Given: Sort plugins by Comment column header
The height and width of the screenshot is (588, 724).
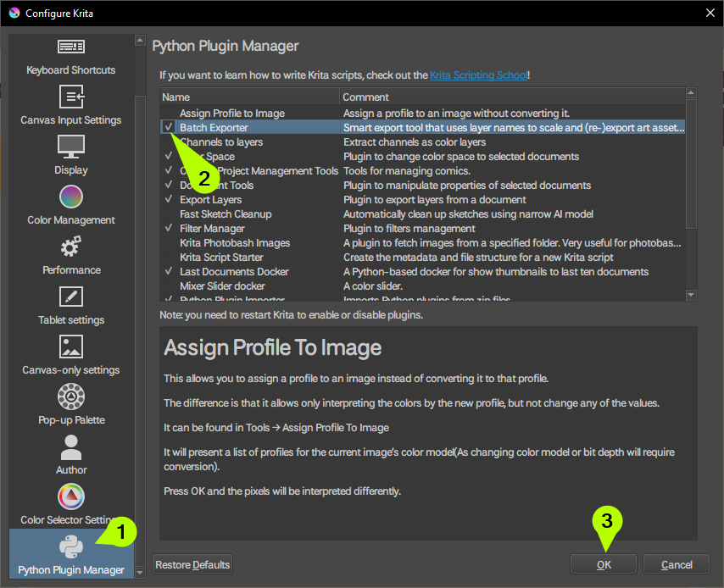Looking at the screenshot, I should click(x=513, y=97).
